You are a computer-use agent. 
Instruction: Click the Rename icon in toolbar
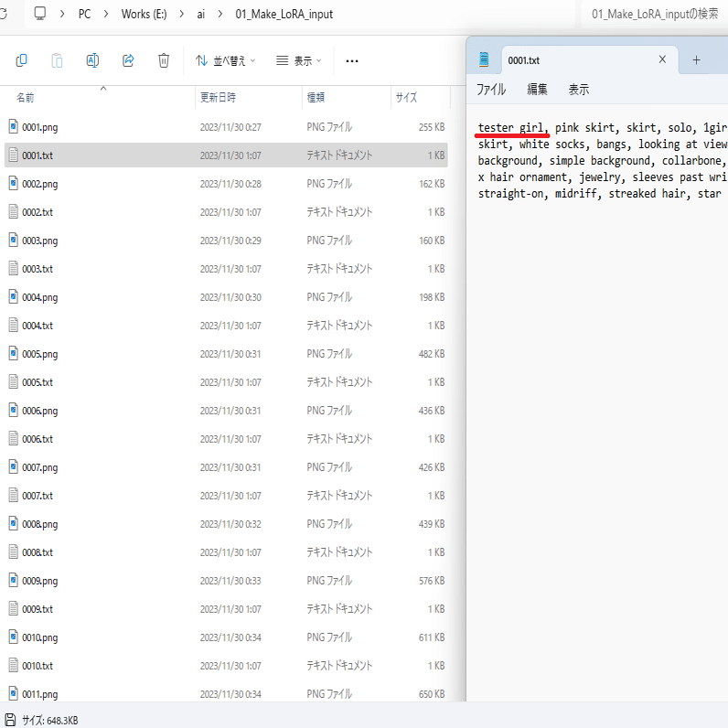92,60
